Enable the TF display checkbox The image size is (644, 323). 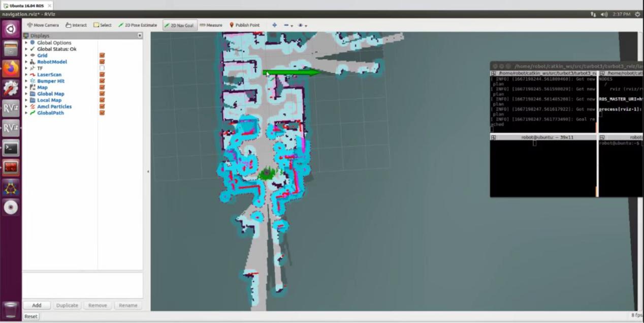(x=102, y=68)
